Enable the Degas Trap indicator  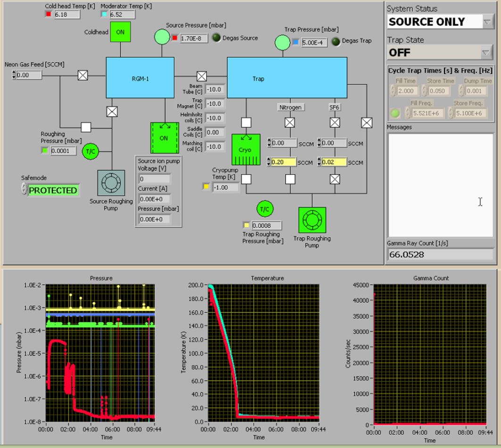[336, 41]
